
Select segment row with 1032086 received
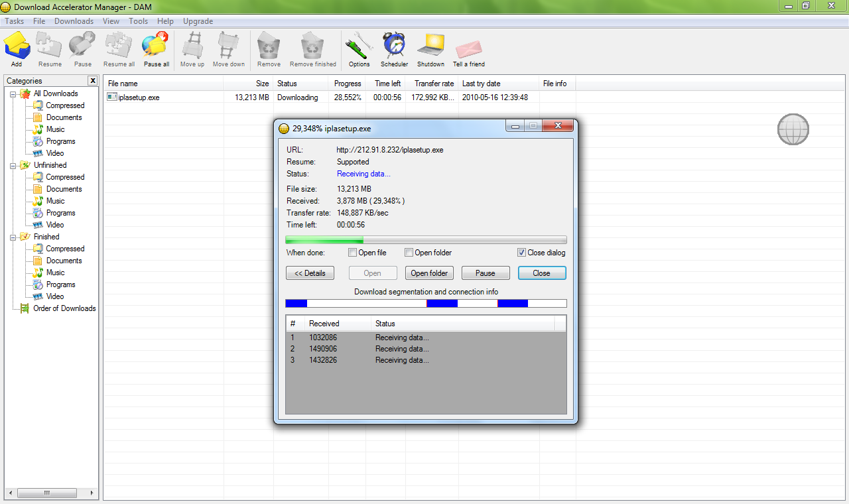[426, 338]
